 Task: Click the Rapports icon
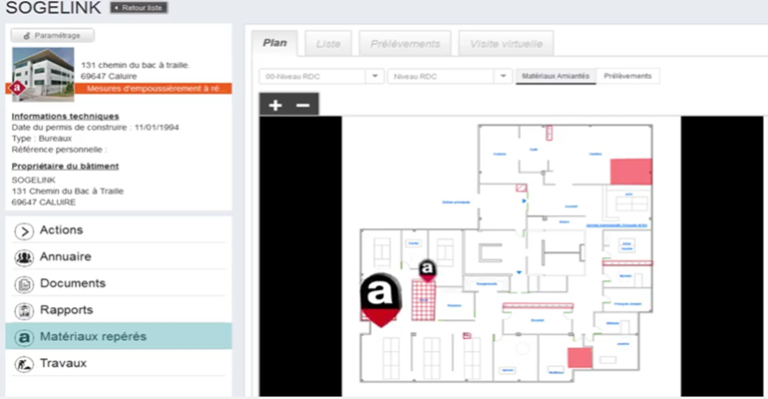[24, 311]
